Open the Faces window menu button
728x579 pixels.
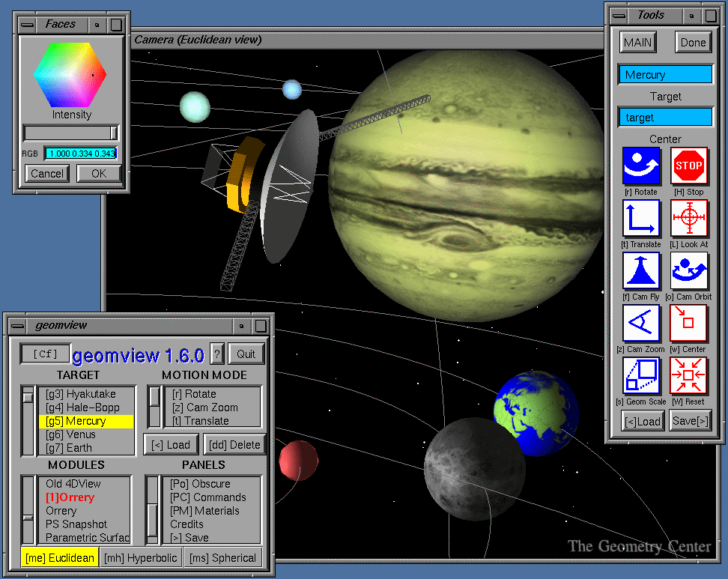28,24
